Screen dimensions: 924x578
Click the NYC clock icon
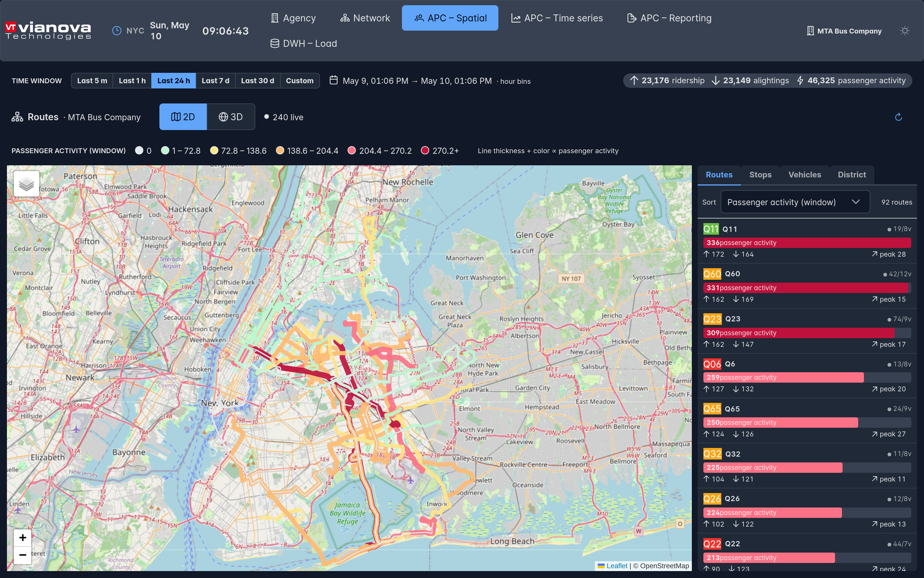pyautogui.click(x=116, y=31)
